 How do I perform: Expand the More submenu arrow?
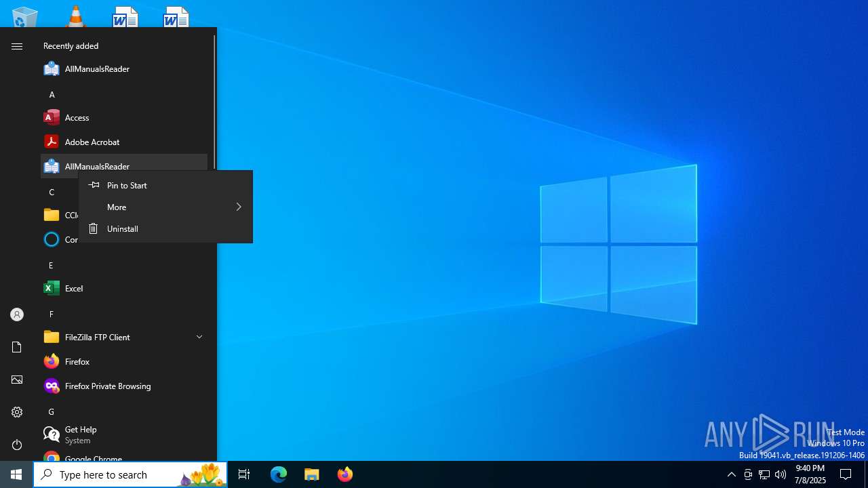tap(239, 207)
